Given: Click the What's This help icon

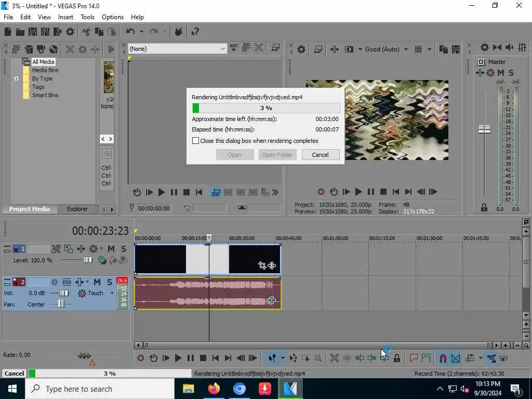Looking at the screenshot, I should click(x=195, y=32).
